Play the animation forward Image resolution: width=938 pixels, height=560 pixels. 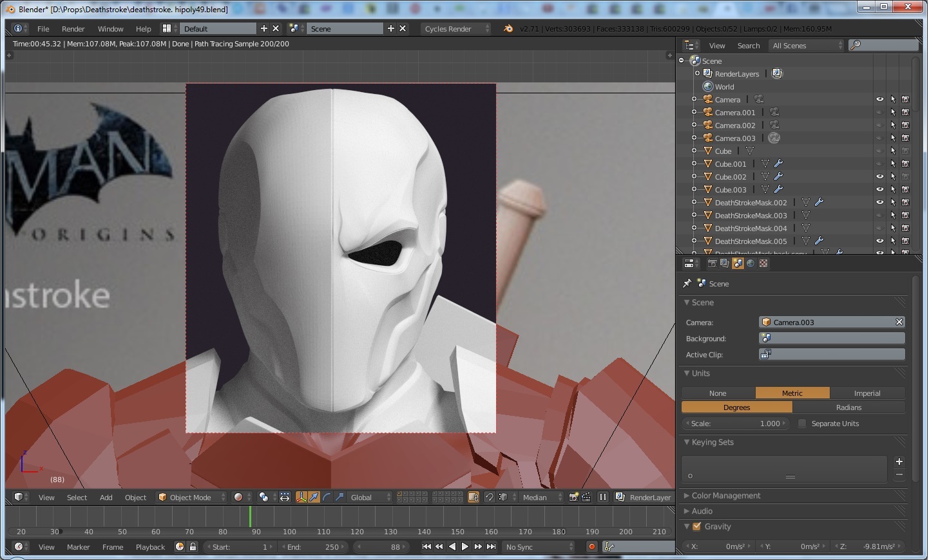click(x=464, y=546)
